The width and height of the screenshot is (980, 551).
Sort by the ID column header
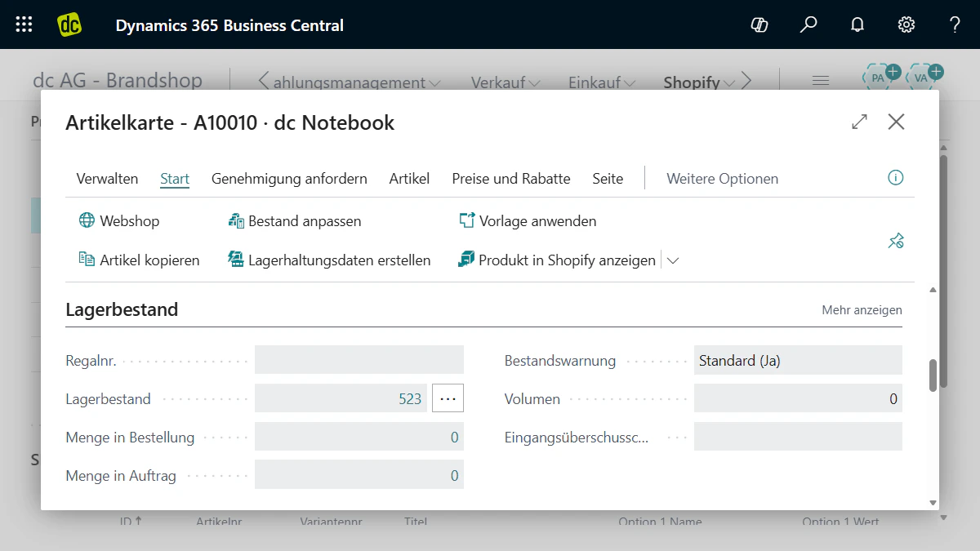(x=131, y=522)
